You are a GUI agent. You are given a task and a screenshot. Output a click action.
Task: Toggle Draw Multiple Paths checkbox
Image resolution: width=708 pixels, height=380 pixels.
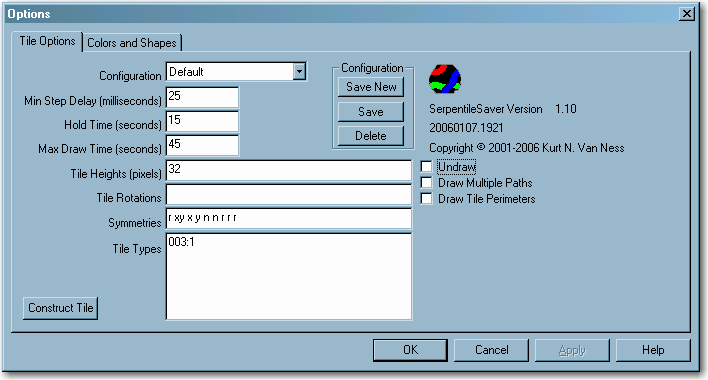tap(426, 183)
